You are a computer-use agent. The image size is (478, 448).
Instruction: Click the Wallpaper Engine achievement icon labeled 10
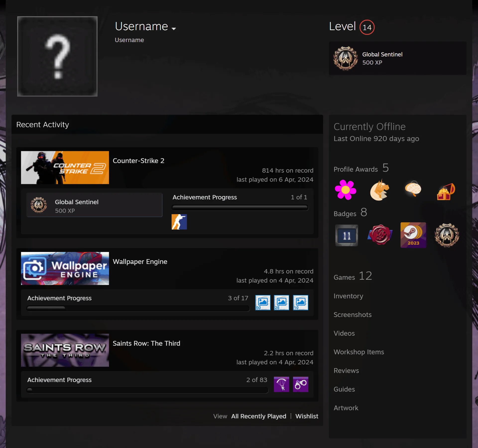300,303
